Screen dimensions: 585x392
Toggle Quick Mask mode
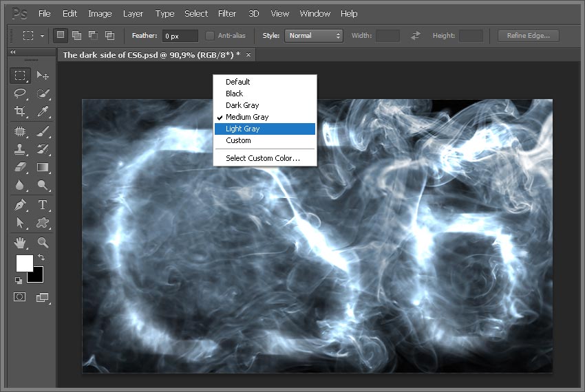point(20,297)
